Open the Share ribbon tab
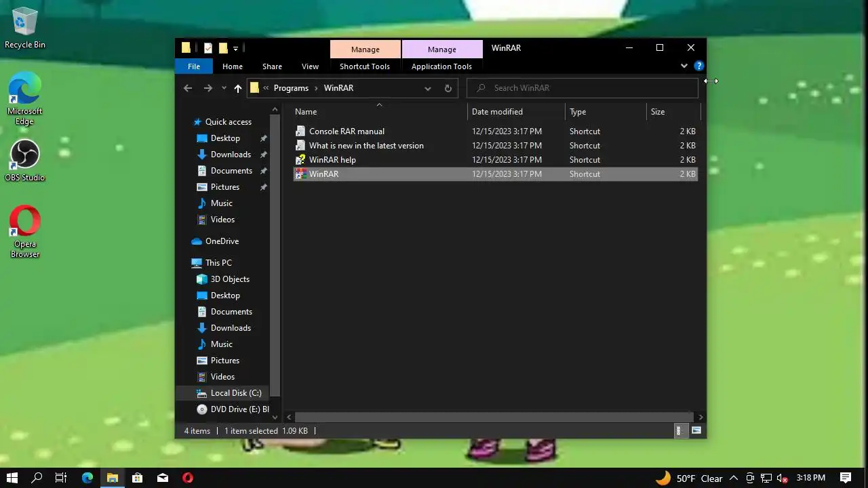This screenshot has height=488, width=868. point(272,66)
